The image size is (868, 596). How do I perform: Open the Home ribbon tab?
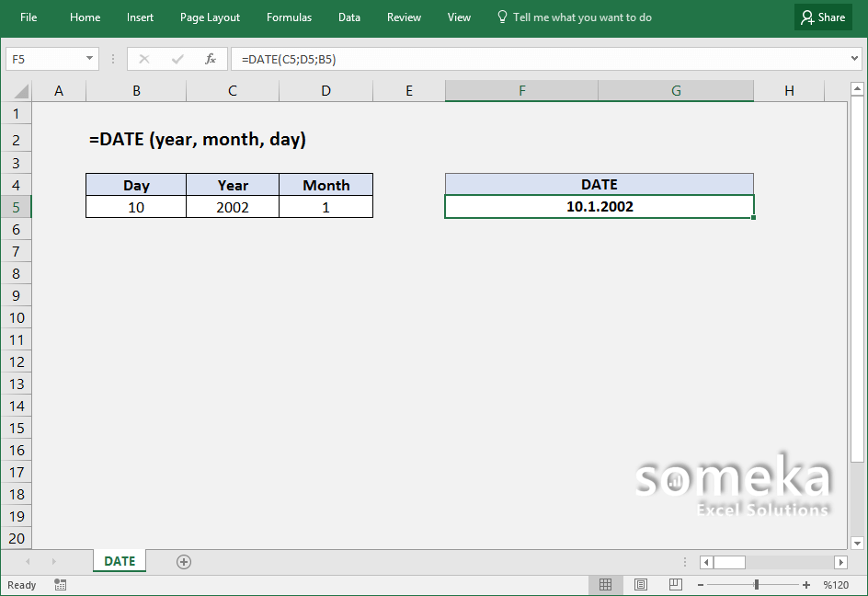86,17
